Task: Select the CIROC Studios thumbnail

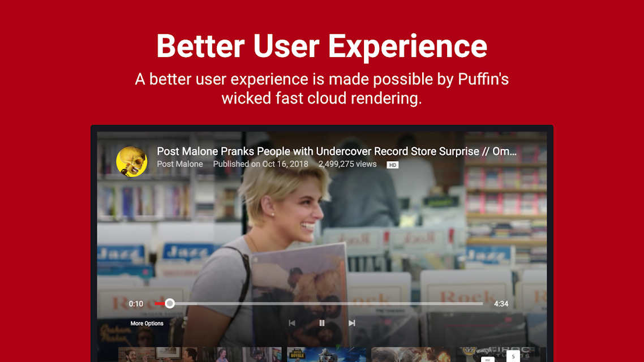Action: (495, 355)
